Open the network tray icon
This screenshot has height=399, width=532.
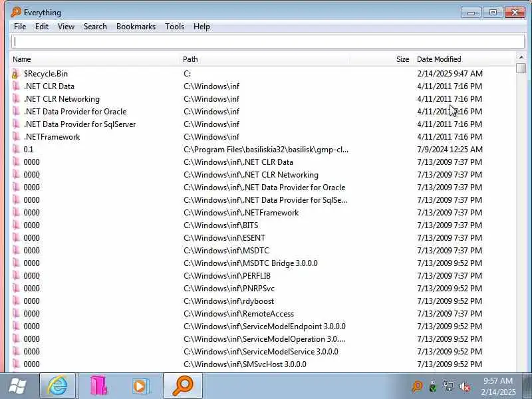448,386
